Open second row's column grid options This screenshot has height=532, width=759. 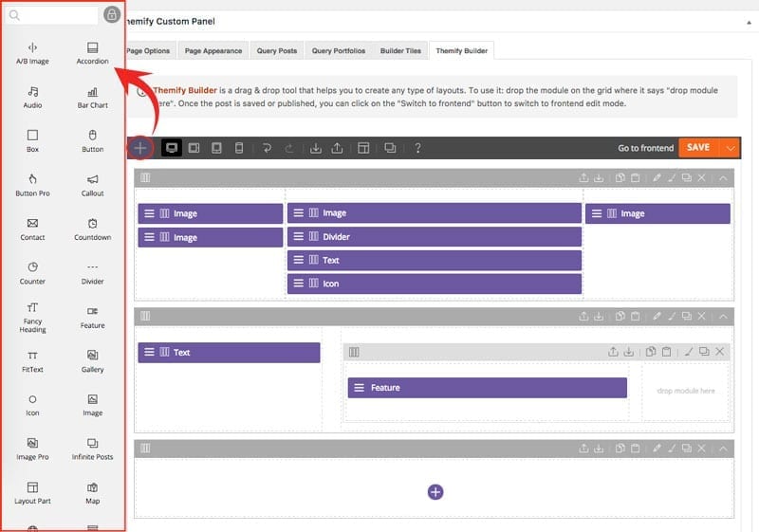click(x=145, y=317)
